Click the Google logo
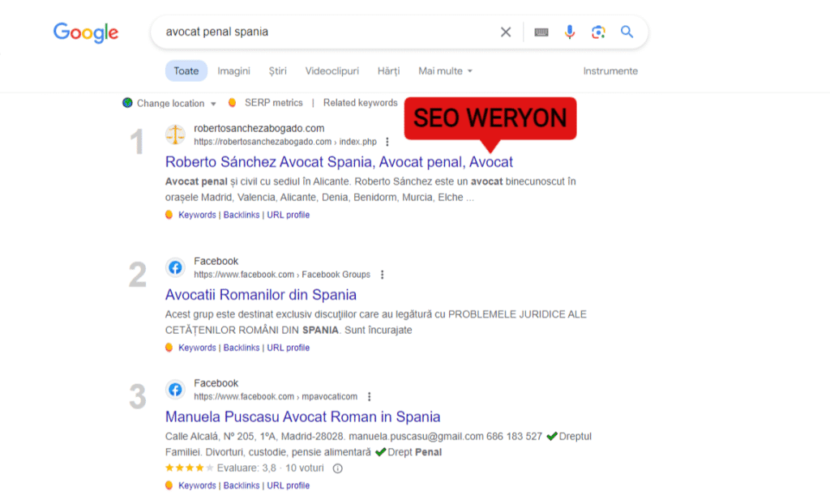Image resolution: width=830 pixels, height=504 pixels. coord(85,32)
